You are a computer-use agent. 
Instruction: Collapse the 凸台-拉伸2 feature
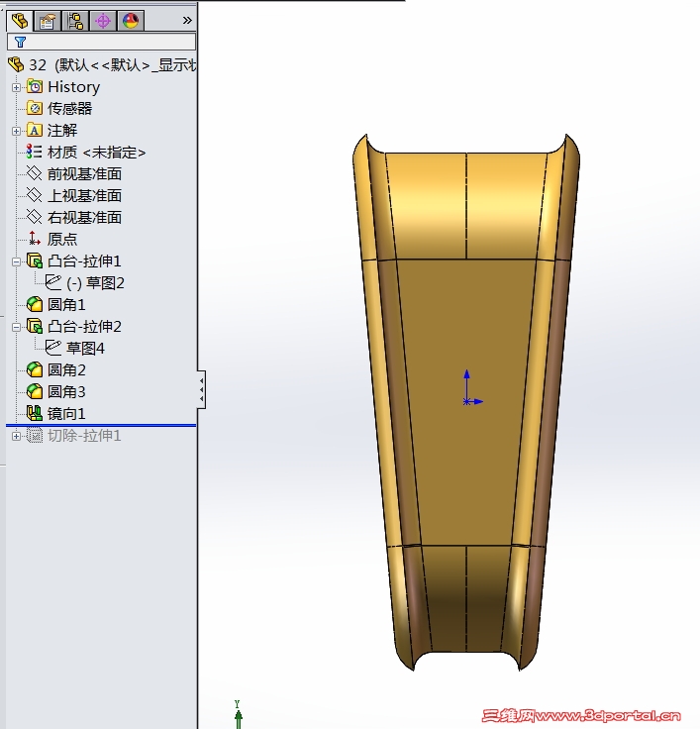pyautogui.click(x=16, y=327)
